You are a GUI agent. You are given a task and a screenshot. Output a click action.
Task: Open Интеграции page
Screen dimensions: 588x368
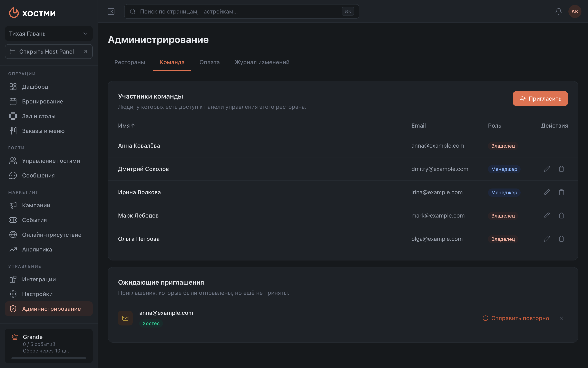point(49,279)
